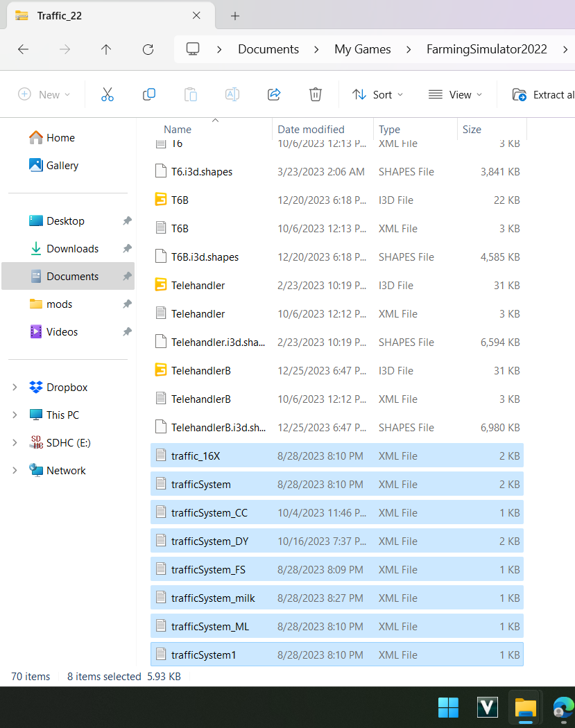Screen dimensions: 575x728
Task: Open Gallery in the navigation pane
Action: click(x=54, y=165)
